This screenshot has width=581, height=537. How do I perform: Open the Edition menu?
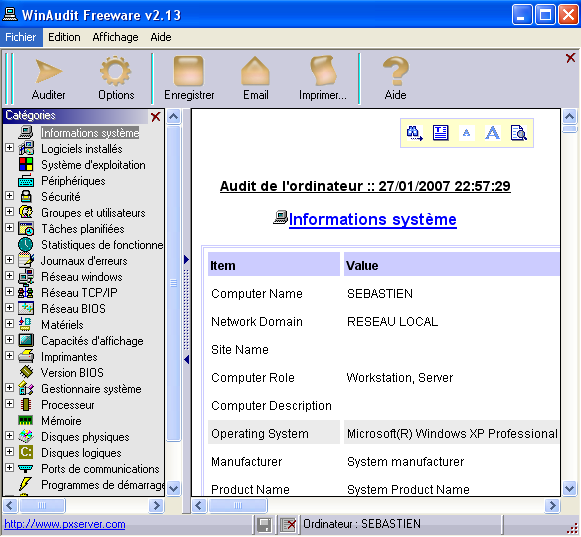(x=64, y=37)
